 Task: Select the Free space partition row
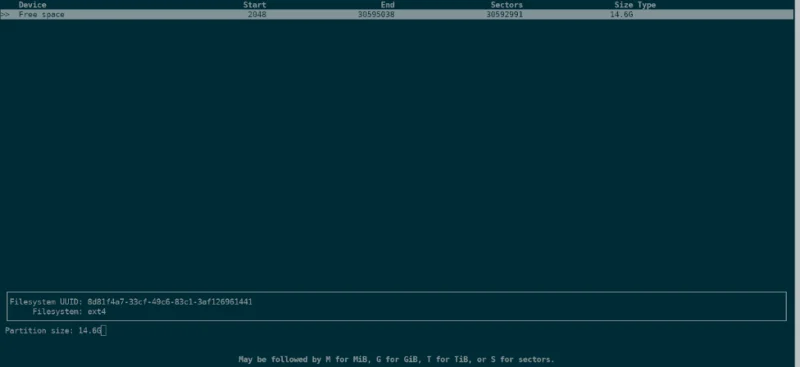(x=397, y=14)
